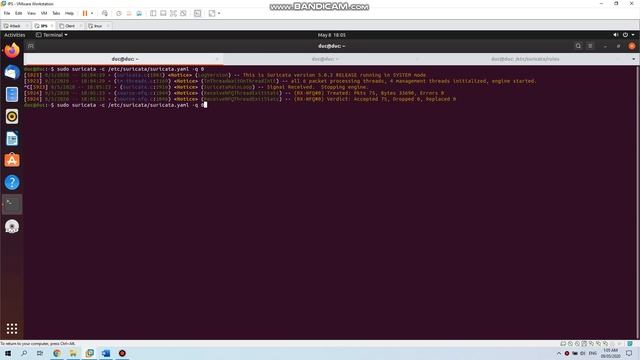Open the VMware View menu

coord(31,13)
